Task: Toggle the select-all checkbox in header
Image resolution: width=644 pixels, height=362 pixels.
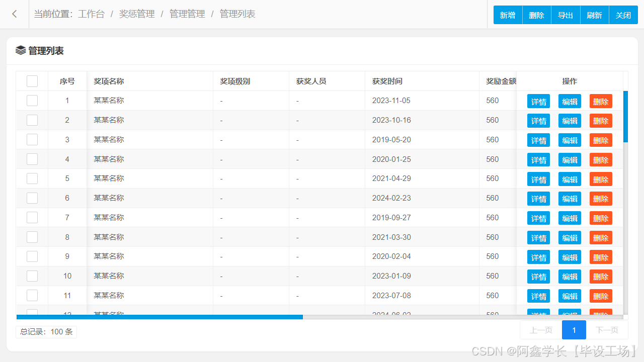Action: click(32, 81)
